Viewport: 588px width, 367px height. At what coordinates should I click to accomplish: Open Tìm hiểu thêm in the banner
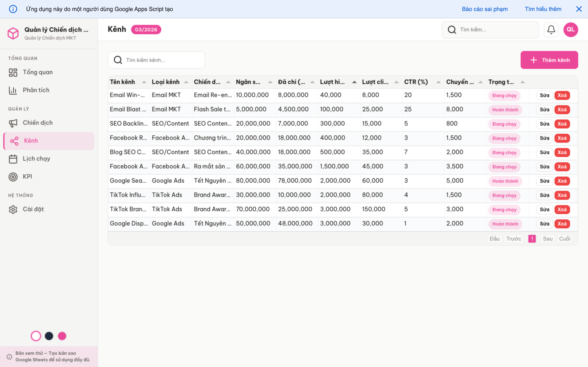coord(543,9)
